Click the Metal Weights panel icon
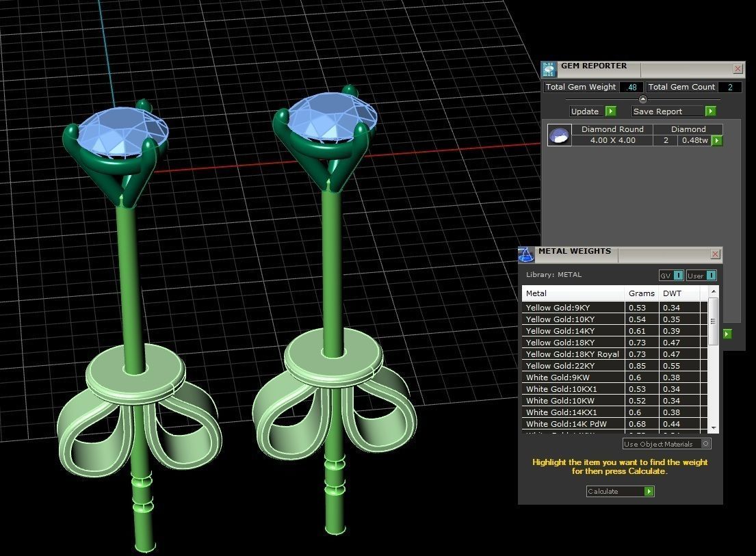Viewport: 756px width, 556px height. tap(526, 255)
